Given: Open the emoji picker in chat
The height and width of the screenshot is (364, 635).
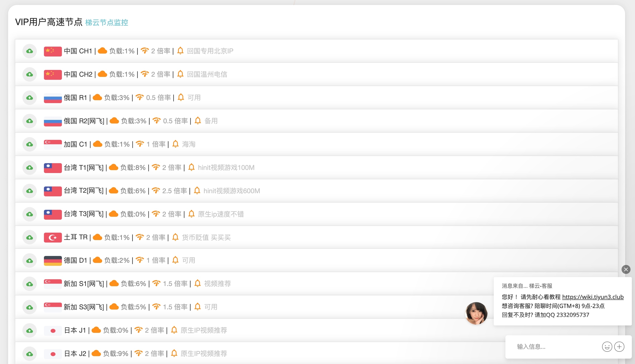Looking at the screenshot, I should click(x=607, y=347).
